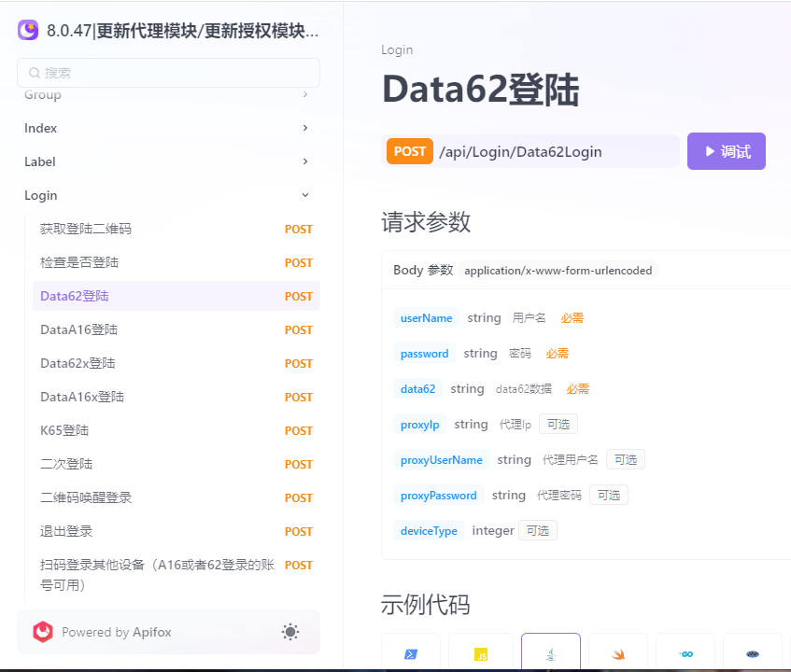Click the Apifox logo at bottom left
Image resolution: width=791 pixels, height=672 pixels.
click(43, 632)
